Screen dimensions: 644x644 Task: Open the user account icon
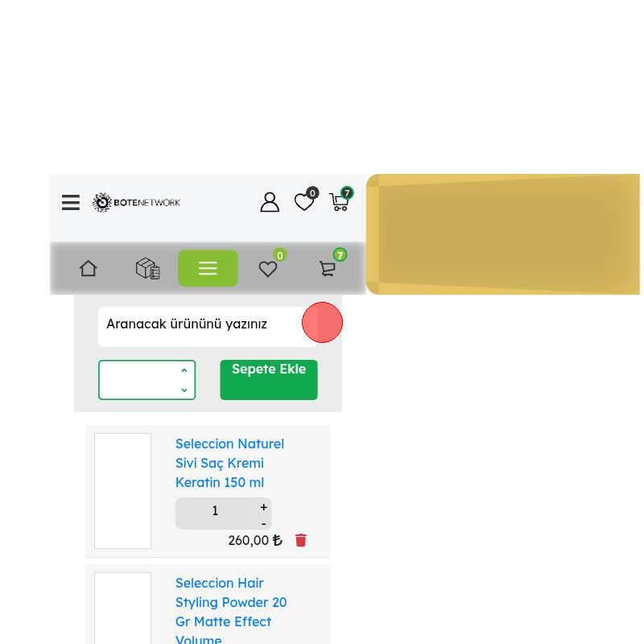[270, 202]
